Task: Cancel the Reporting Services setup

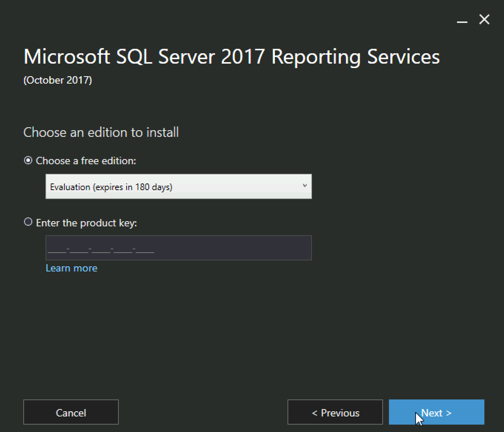Action: (71, 412)
